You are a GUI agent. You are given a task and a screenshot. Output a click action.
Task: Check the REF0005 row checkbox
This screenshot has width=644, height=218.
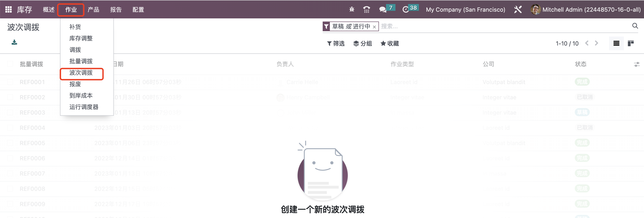(10, 143)
